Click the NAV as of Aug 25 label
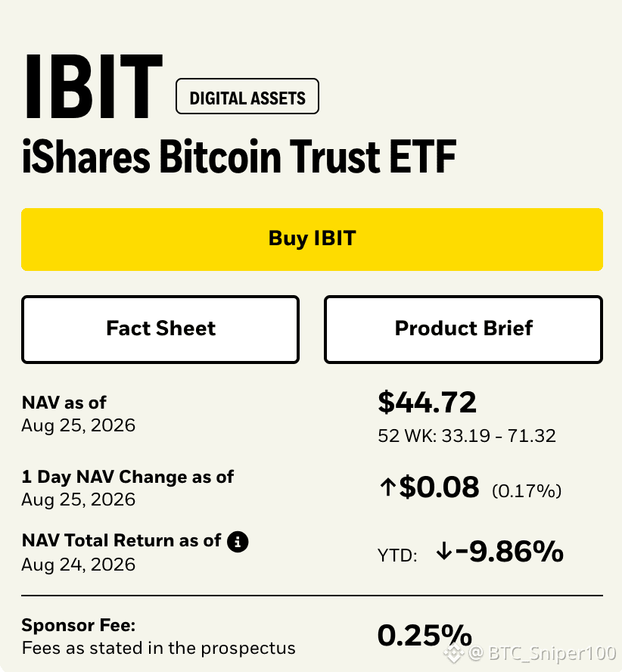622x672 pixels. 79,414
